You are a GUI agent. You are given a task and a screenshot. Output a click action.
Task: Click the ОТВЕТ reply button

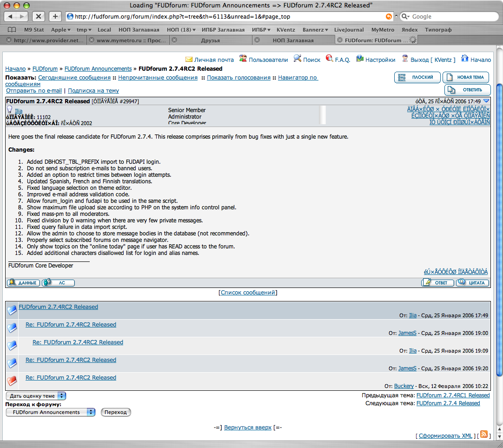437,283
